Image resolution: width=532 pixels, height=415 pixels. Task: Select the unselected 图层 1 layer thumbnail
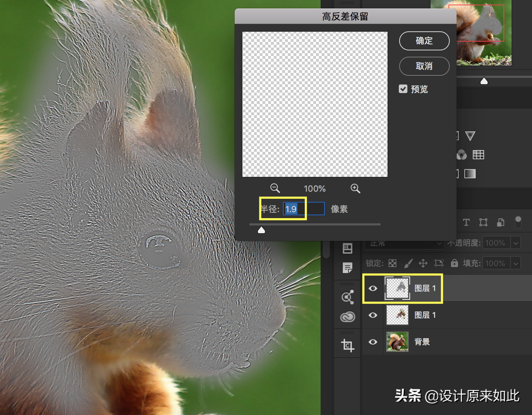point(397,315)
